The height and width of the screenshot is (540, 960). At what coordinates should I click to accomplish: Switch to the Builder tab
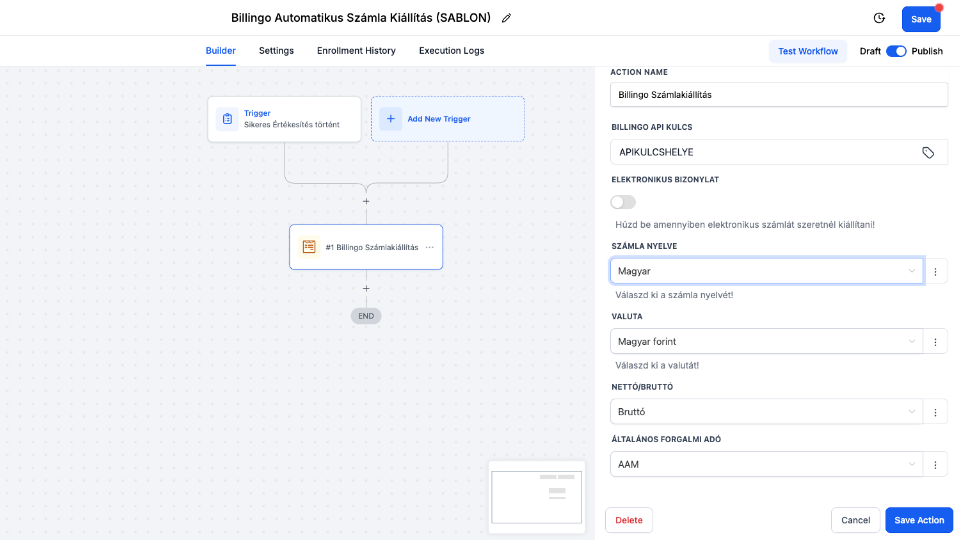click(220, 51)
